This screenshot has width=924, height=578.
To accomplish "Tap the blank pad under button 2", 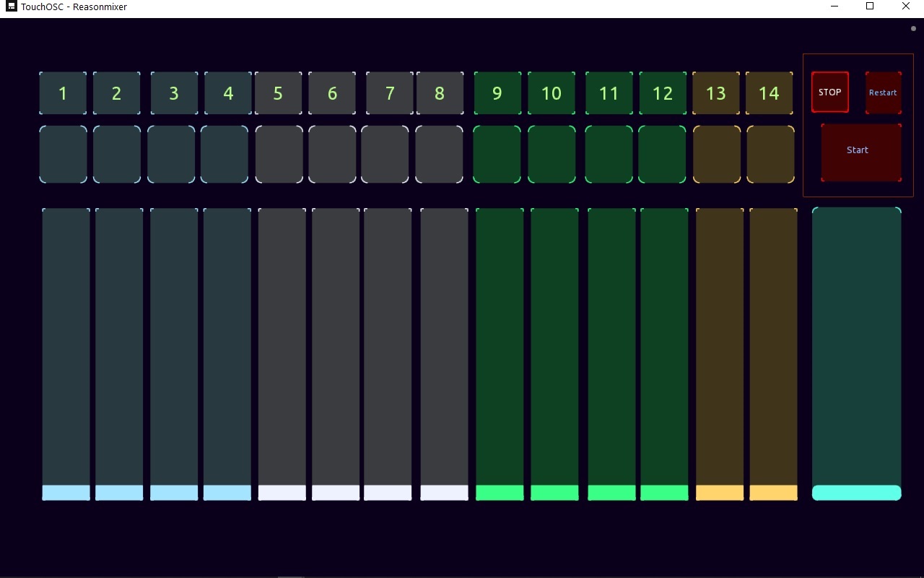I will [117, 155].
